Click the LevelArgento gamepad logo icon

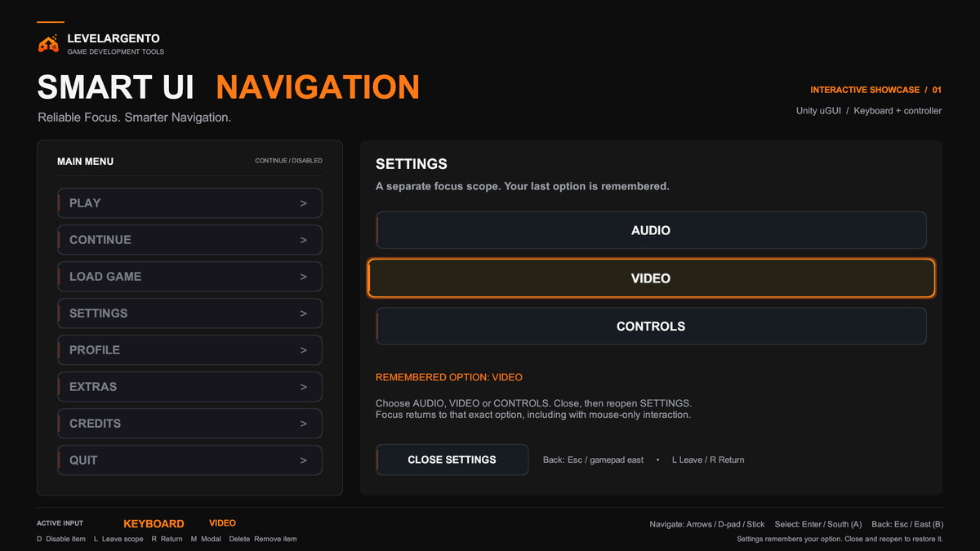point(48,44)
